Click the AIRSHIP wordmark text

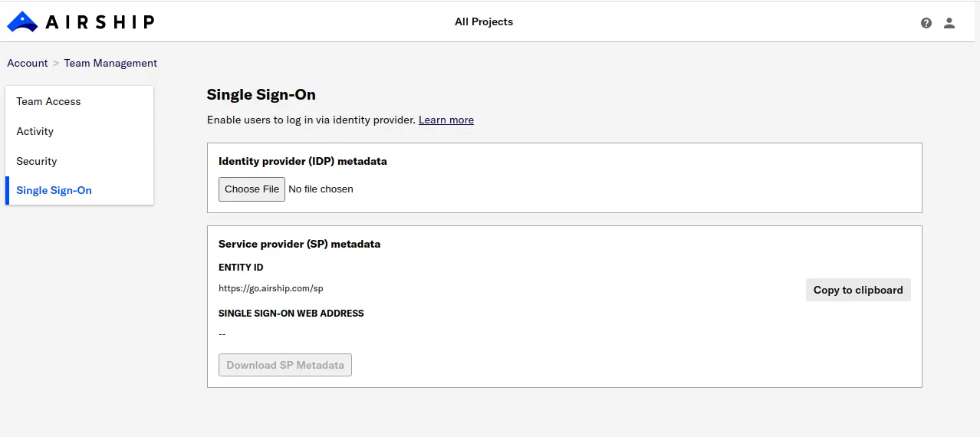100,22
